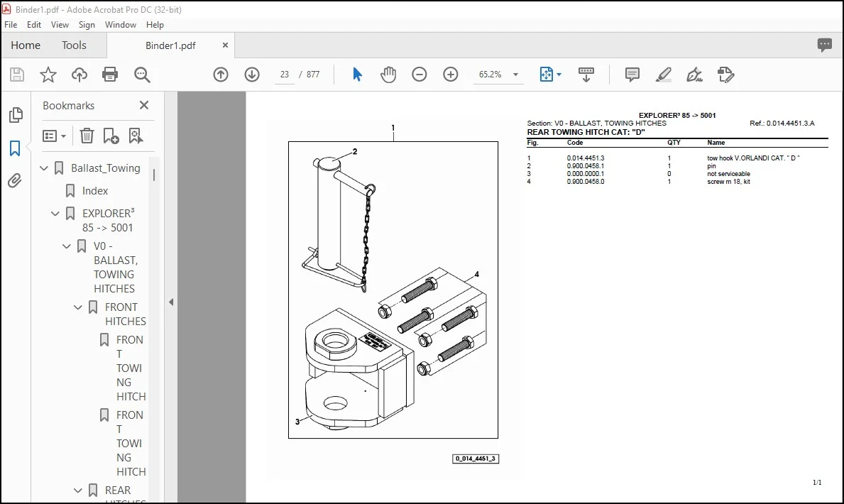Zoom out with minus circle
Screen dimensions: 844x504
pyautogui.click(x=420, y=75)
